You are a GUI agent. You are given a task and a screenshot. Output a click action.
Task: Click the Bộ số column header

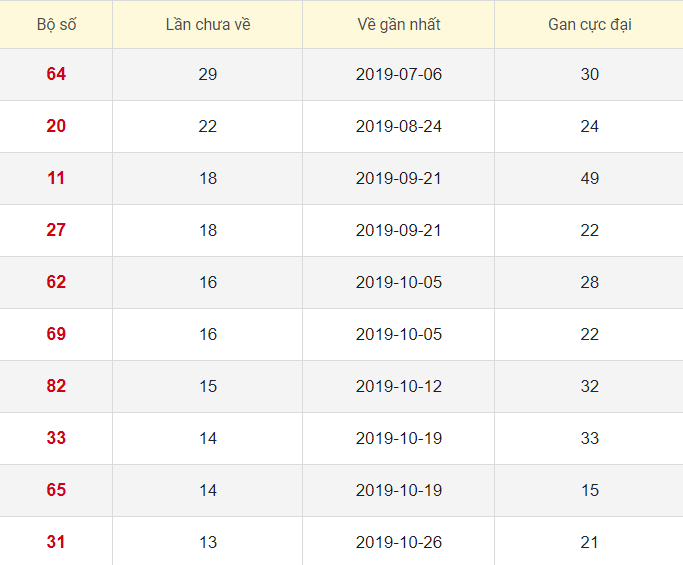click(56, 24)
